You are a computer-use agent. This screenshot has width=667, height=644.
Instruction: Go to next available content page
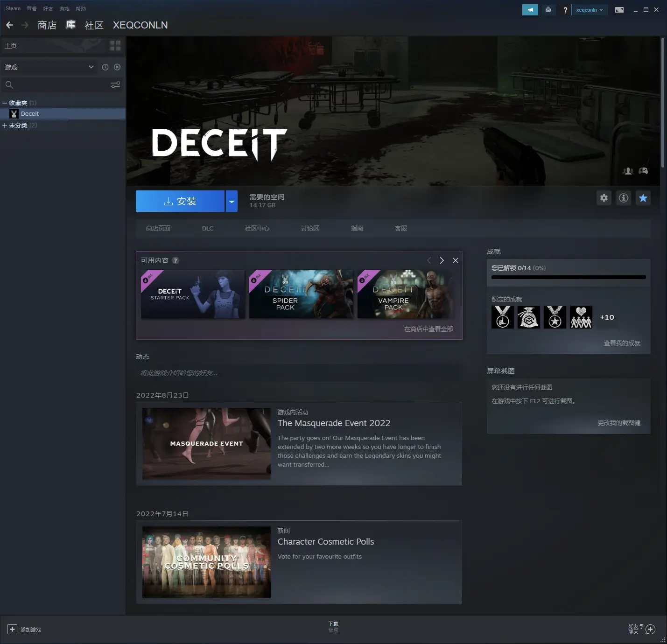tap(442, 260)
